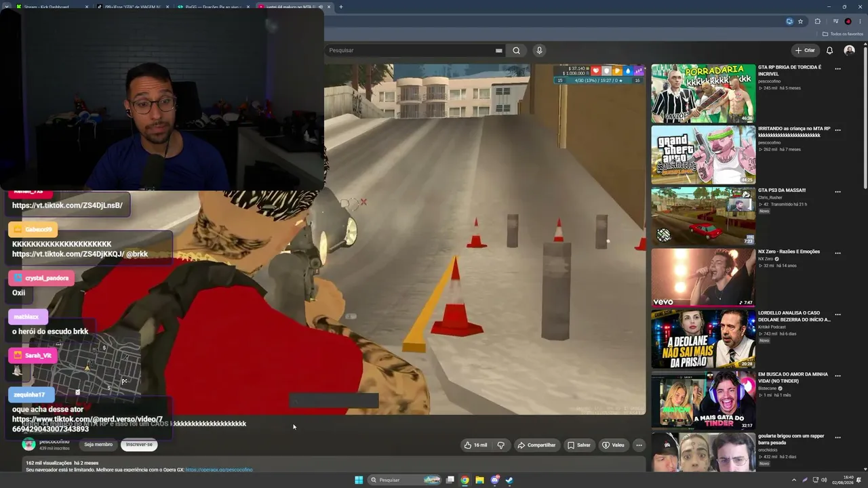Open options for NX Zero video
The width and height of the screenshot is (868, 488).
point(837,253)
